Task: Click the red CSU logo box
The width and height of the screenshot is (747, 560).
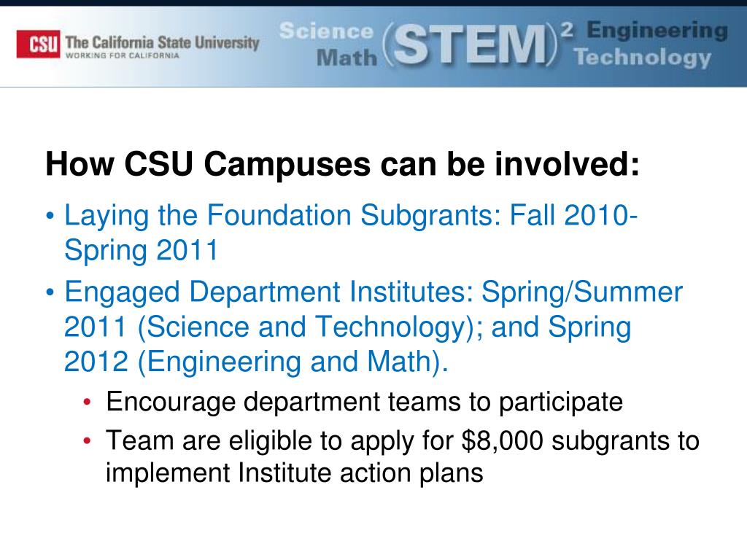Action: click(38, 44)
